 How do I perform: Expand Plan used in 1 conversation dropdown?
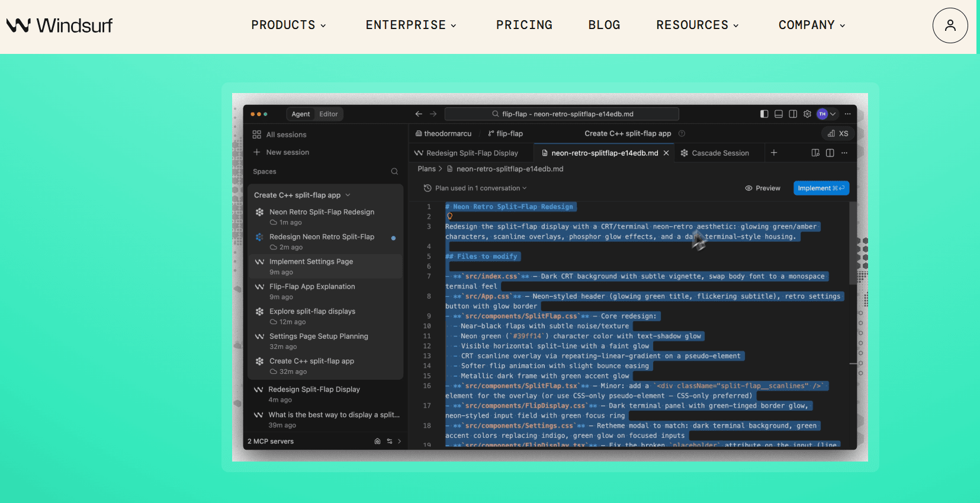click(481, 188)
